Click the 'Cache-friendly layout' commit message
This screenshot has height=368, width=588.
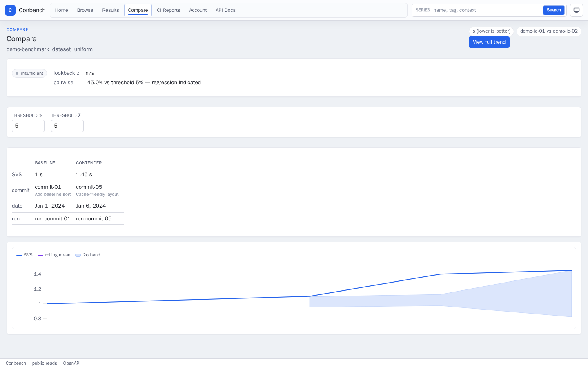pyautogui.click(x=97, y=195)
